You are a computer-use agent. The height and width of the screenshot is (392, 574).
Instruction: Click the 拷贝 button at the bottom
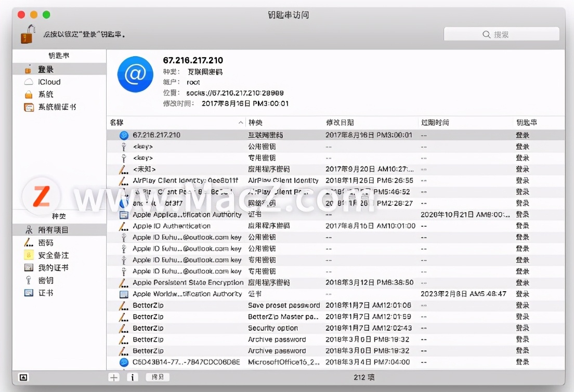[157, 377]
